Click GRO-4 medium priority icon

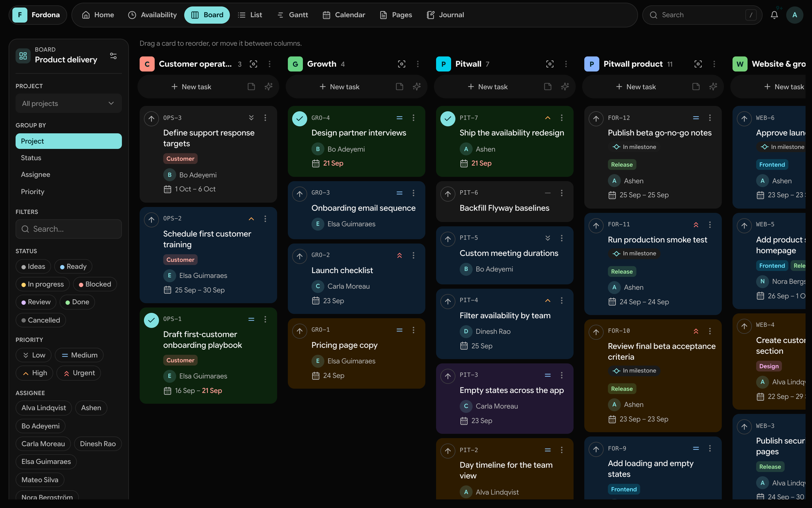pyautogui.click(x=399, y=118)
